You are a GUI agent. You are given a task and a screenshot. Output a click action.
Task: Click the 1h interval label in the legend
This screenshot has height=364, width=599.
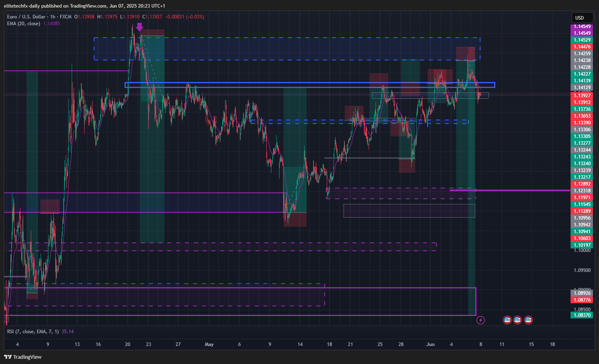click(52, 17)
